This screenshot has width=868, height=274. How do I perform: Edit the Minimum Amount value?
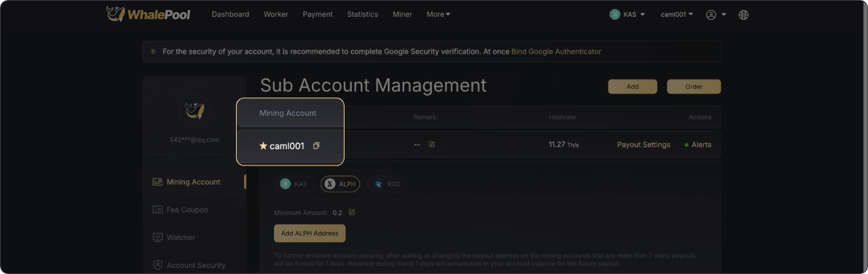pyautogui.click(x=351, y=212)
